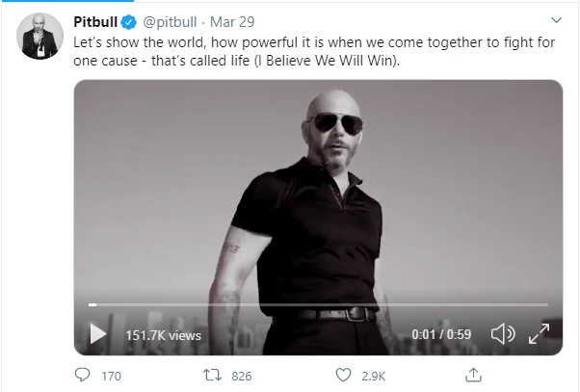Screen dimensions: 580x392
Task: Click the 170 replies count
Action: coord(112,376)
